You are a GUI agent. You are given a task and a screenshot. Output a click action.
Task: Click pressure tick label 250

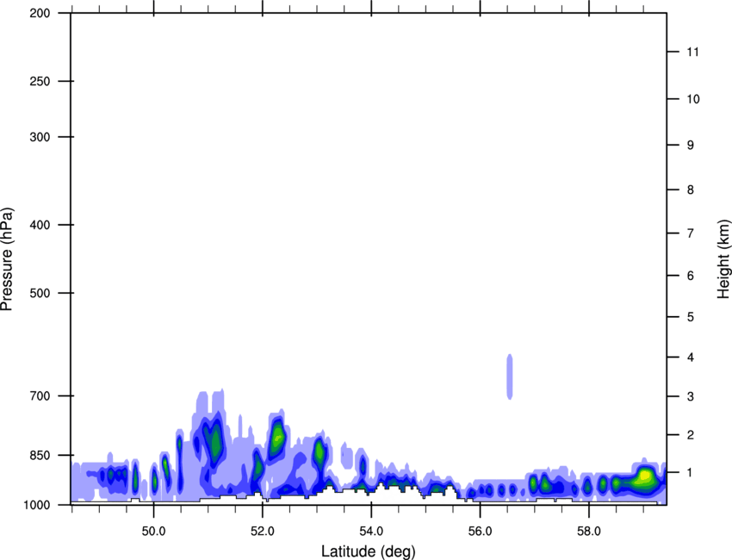[x=40, y=81]
